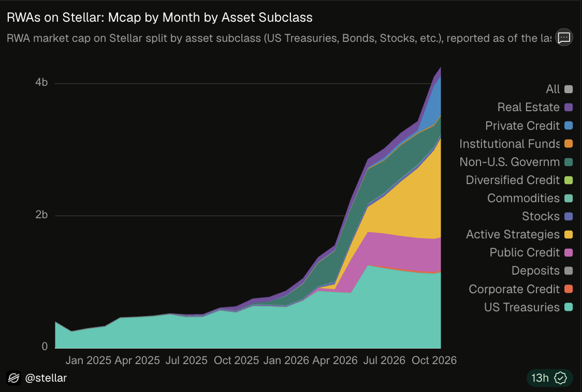Toggle the Active Strategies yellow swatch
This screenshot has width=582, height=392.
click(568, 234)
